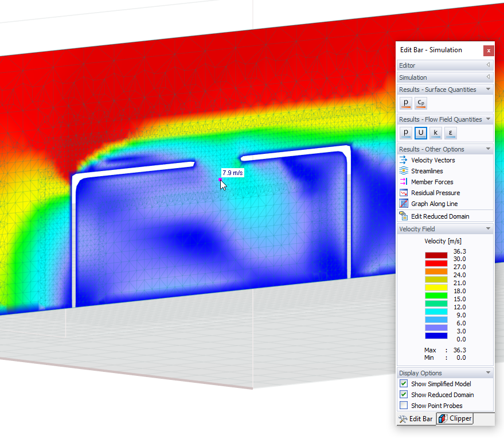
Task: Click the Streamlines icon
Action: (x=404, y=171)
